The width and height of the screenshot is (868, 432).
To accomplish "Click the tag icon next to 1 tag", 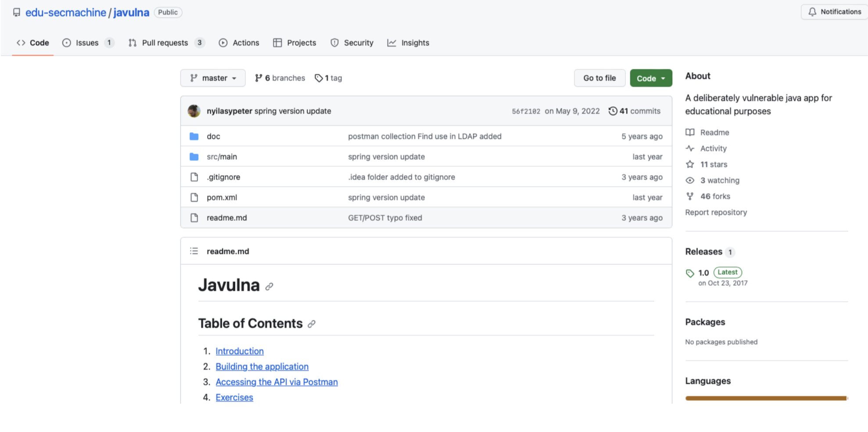I will point(319,78).
